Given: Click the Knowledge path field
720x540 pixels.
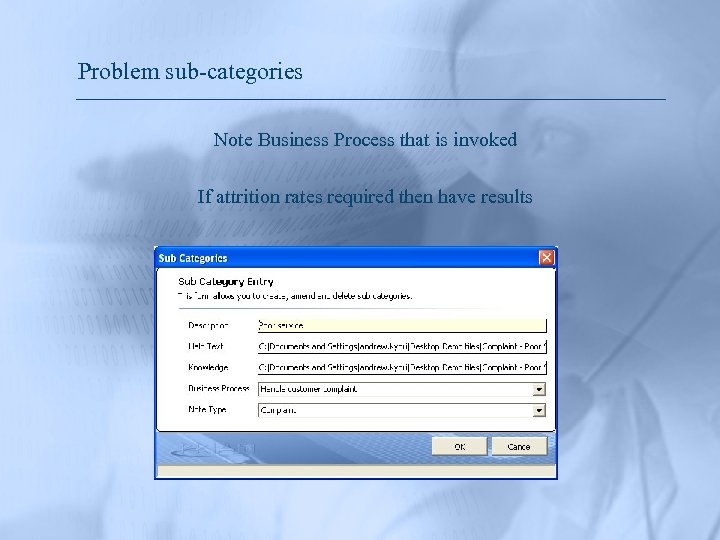Looking at the screenshot, I should [x=402, y=368].
